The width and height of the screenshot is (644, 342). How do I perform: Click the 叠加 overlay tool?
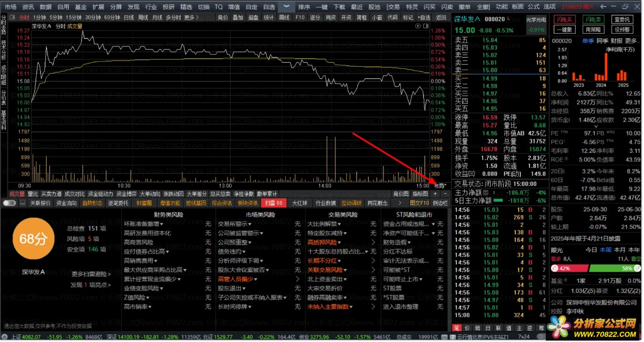(x=238, y=17)
